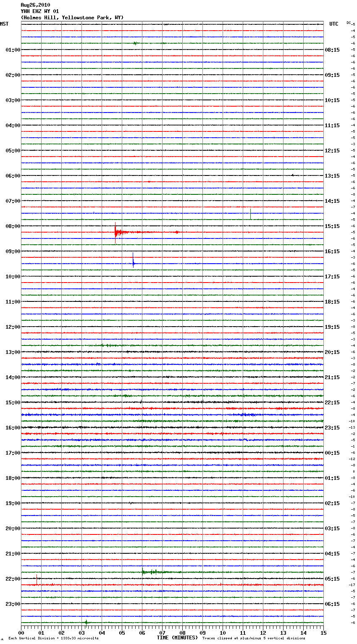
Task: Select the 23:00 MST time label
Action: click(x=13, y=604)
